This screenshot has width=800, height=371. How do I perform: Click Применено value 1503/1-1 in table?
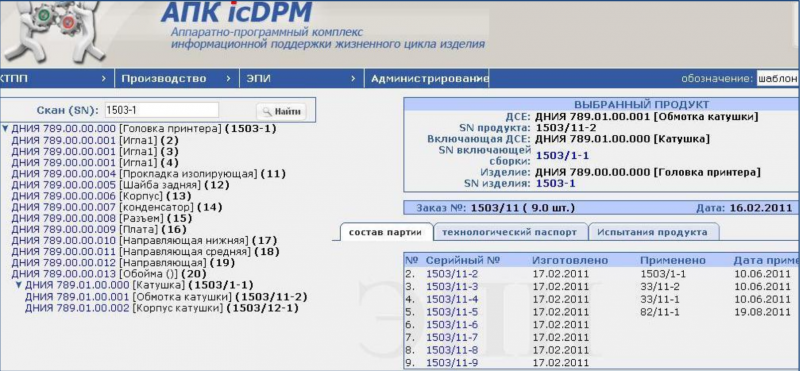[x=663, y=274]
